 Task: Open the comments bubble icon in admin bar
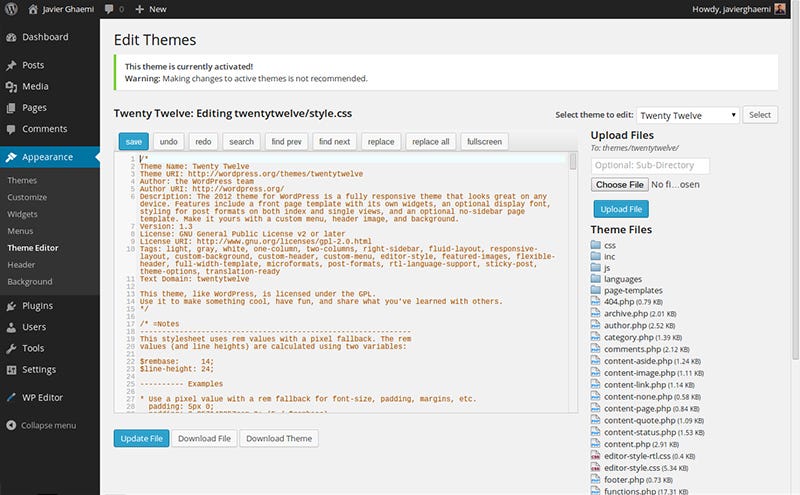point(109,9)
